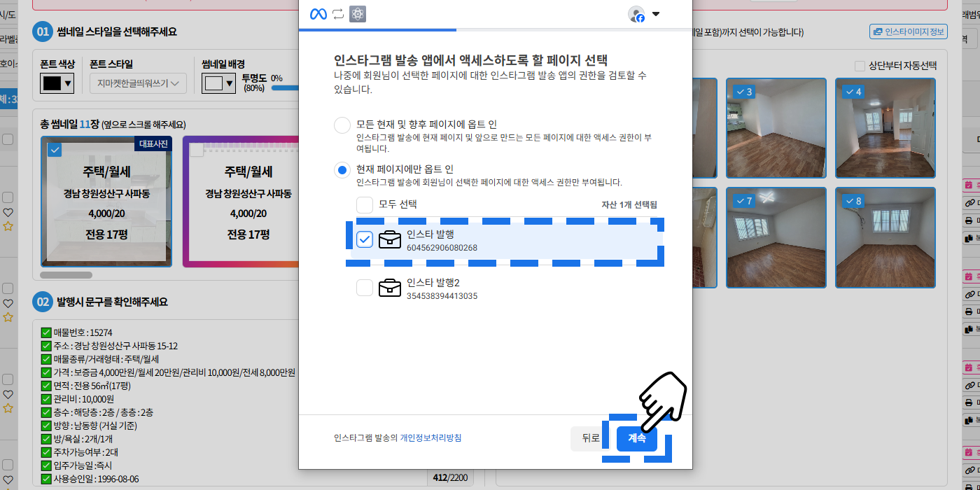
Task: Click the 인스타 이미지 정보 button
Action: (x=908, y=31)
